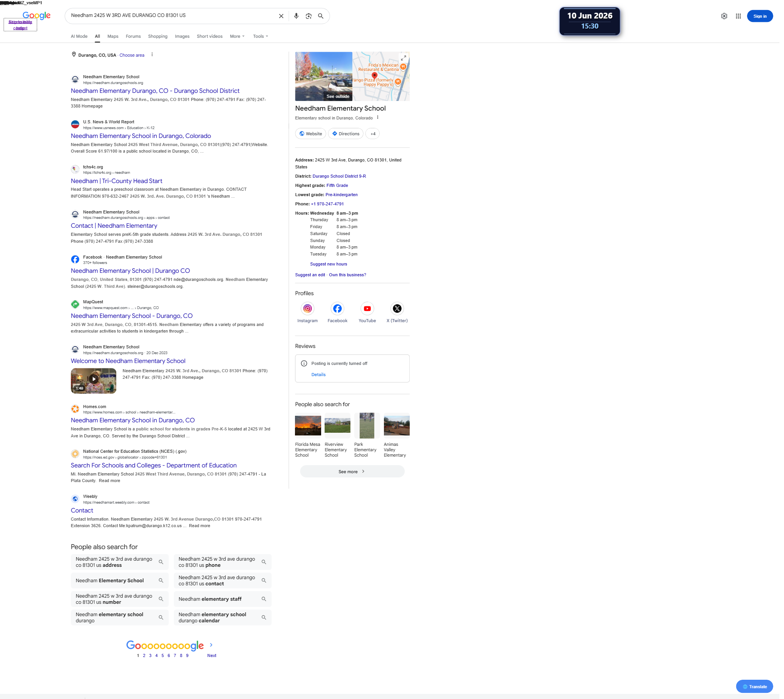
Task: Switch to the Shopping tab
Action: coord(158,36)
